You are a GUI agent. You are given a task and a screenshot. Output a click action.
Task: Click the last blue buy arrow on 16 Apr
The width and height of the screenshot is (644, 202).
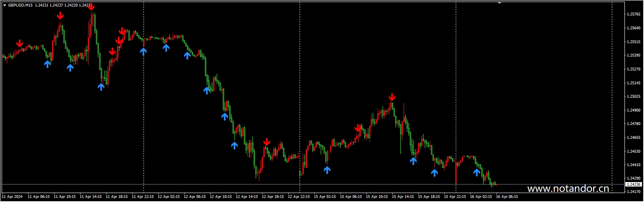[476, 172]
